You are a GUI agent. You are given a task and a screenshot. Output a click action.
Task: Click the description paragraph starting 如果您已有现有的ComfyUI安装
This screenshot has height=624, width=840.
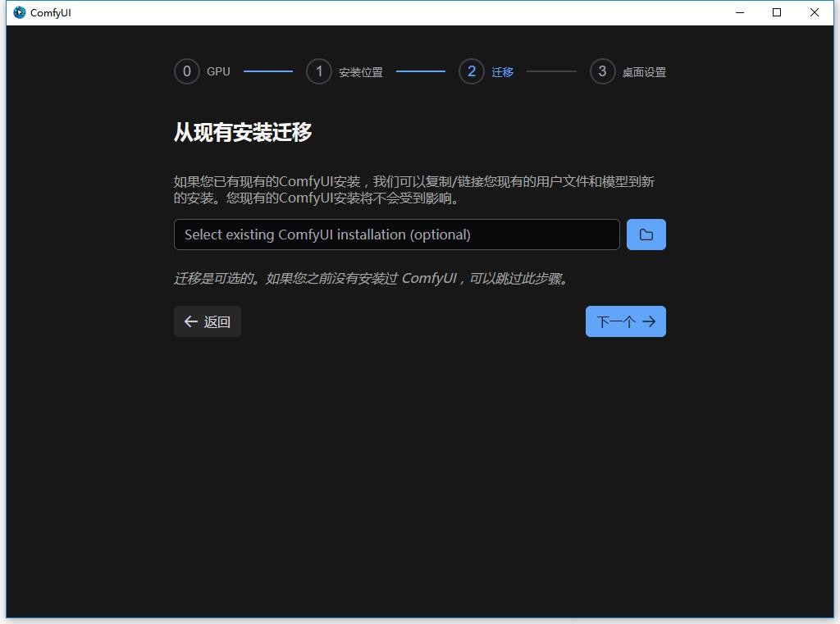pos(414,189)
